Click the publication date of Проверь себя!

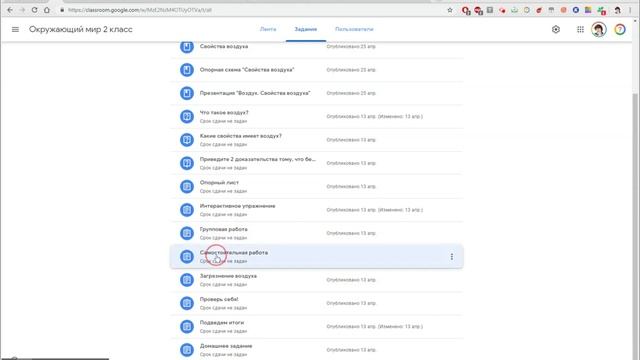point(351,303)
